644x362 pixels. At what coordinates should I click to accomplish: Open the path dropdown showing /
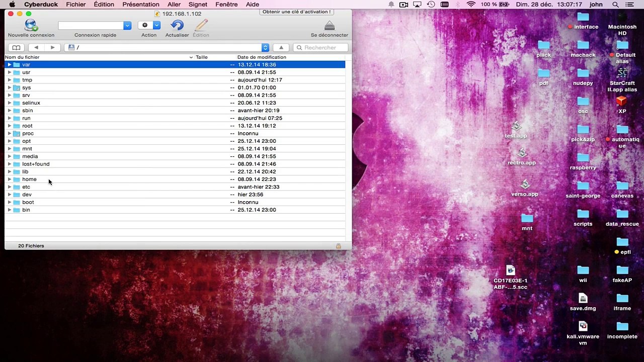pyautogui.click(x=167, y=47)
